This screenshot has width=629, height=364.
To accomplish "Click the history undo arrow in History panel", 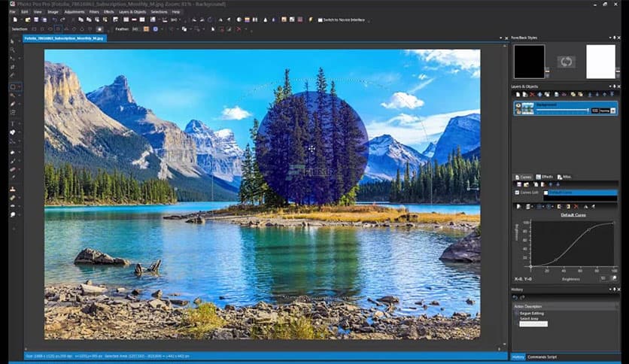I will click(x=515, y=297).
